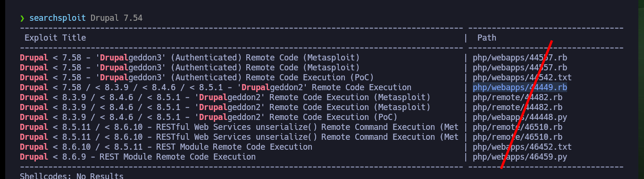644x179 pixels.
Task: Click the red diagonal annotation line
Action: (x=526, y=104)
